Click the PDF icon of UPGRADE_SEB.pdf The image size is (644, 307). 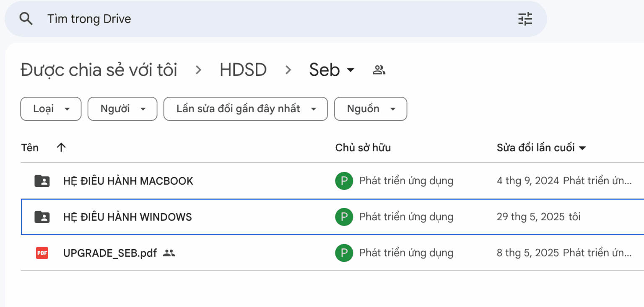point(42,253)
